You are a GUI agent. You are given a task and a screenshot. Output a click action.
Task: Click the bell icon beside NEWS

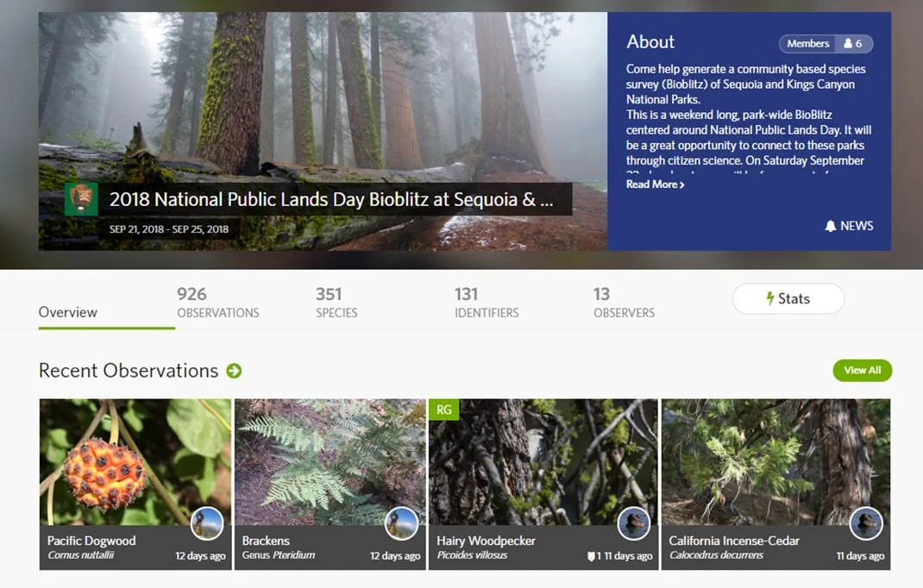(x=830, y=226)
